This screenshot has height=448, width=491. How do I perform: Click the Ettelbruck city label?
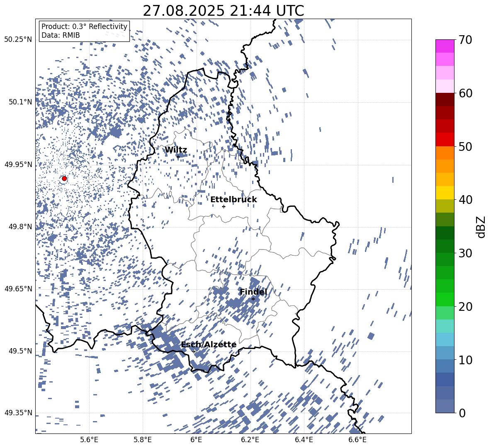pos(233,200)
